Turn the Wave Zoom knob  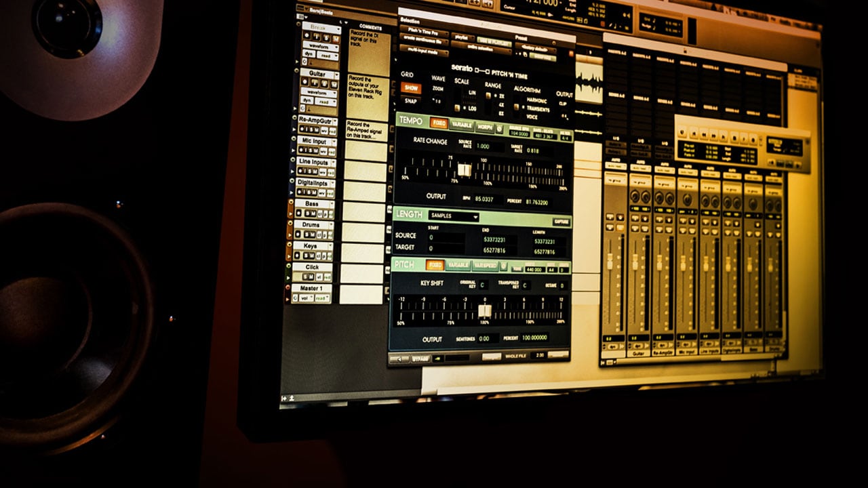click(436, 100)
